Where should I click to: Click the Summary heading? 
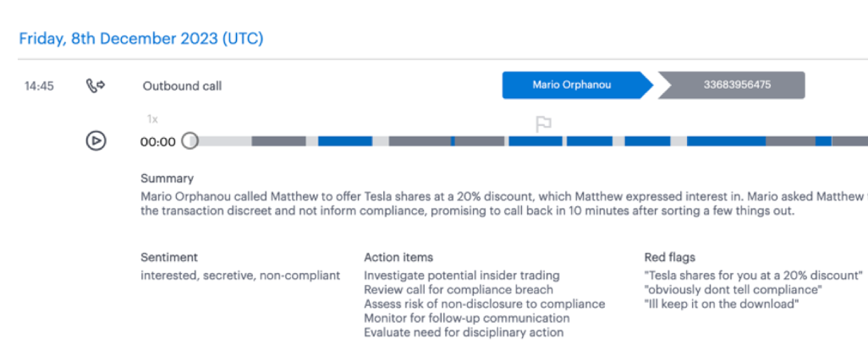(167, 178)
